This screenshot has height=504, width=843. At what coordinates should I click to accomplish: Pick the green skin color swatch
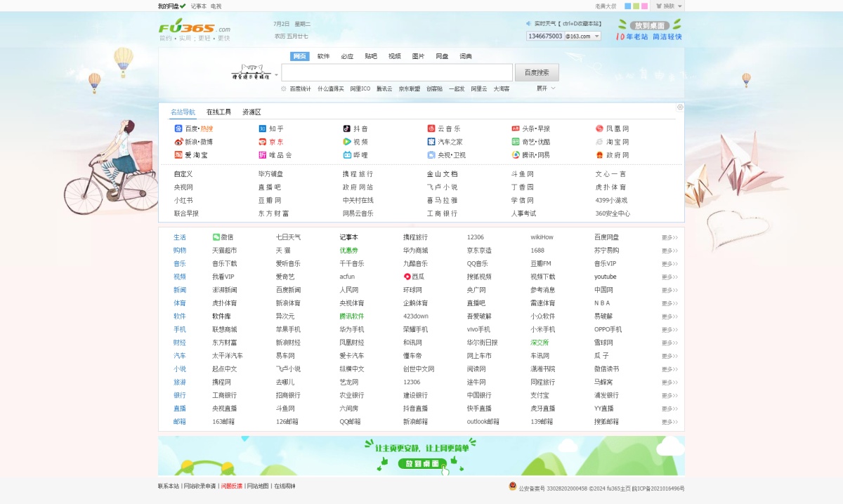point(636,6)
